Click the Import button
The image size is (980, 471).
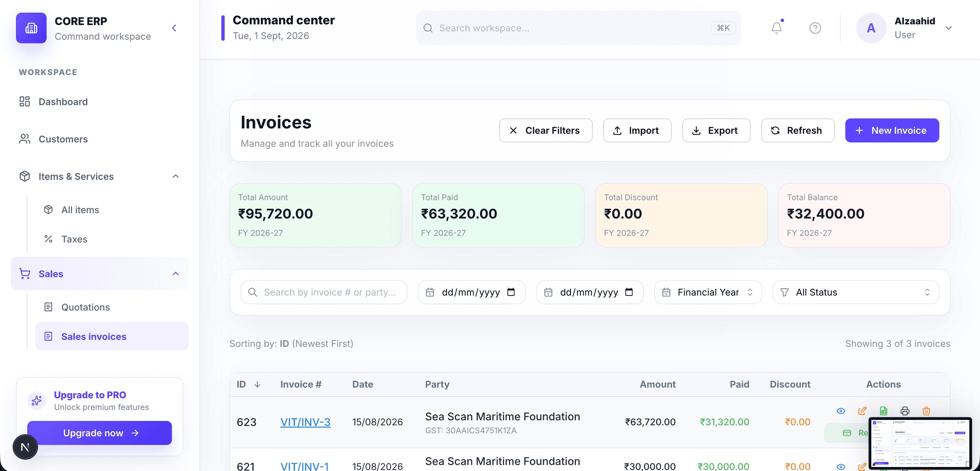[x=637, y=131]
